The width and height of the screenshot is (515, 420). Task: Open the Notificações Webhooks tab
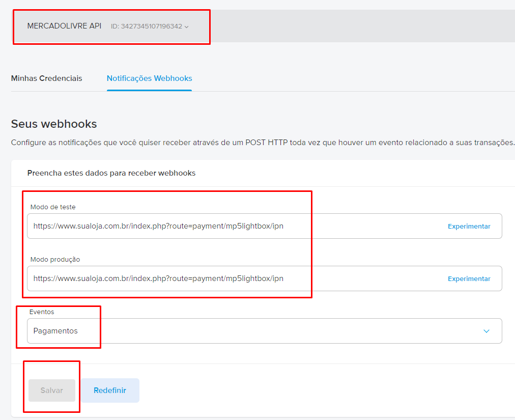tap(149, 78)
